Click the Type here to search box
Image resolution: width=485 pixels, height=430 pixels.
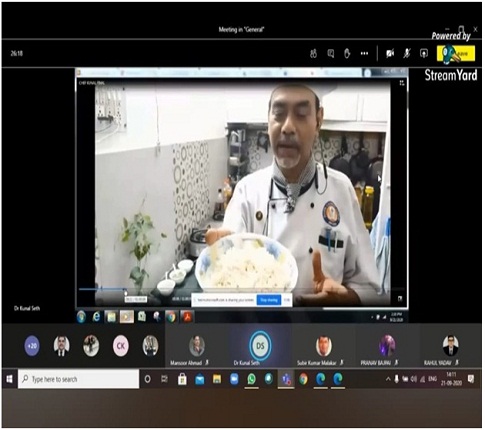79,379
